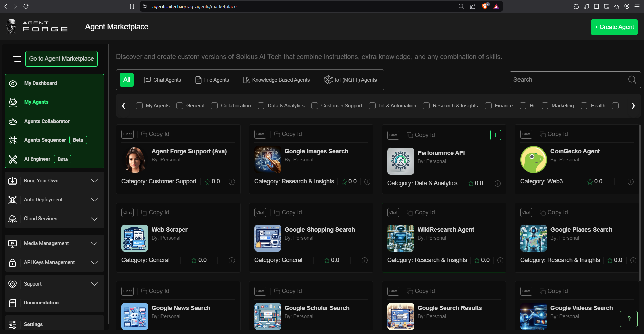
Task: Expand the API Keys Management section
Action: (55, 263)
